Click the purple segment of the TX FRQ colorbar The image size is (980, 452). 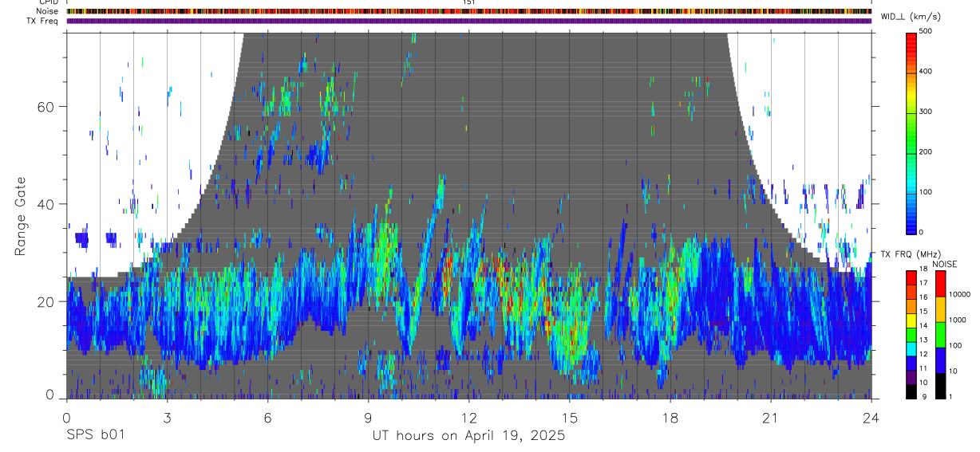click(911, 375)
